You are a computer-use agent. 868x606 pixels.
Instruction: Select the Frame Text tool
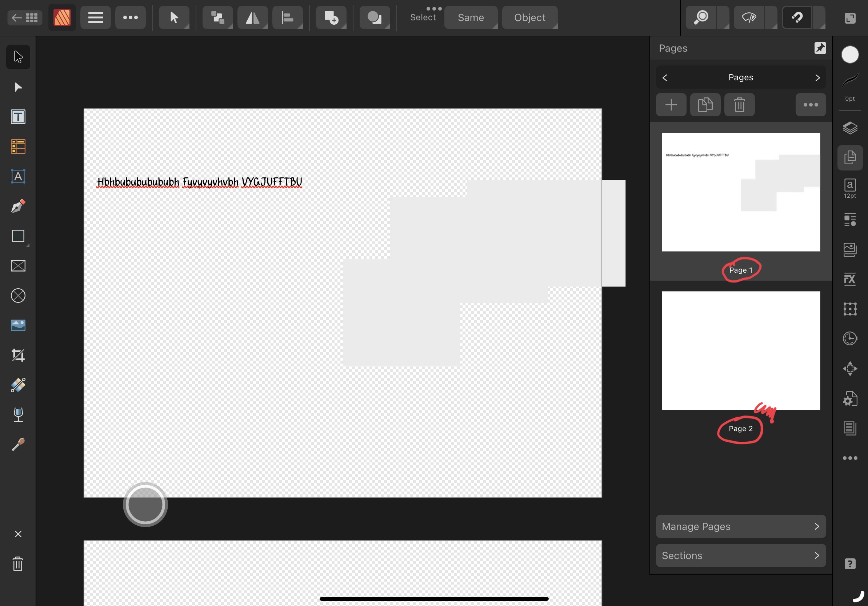18,117
